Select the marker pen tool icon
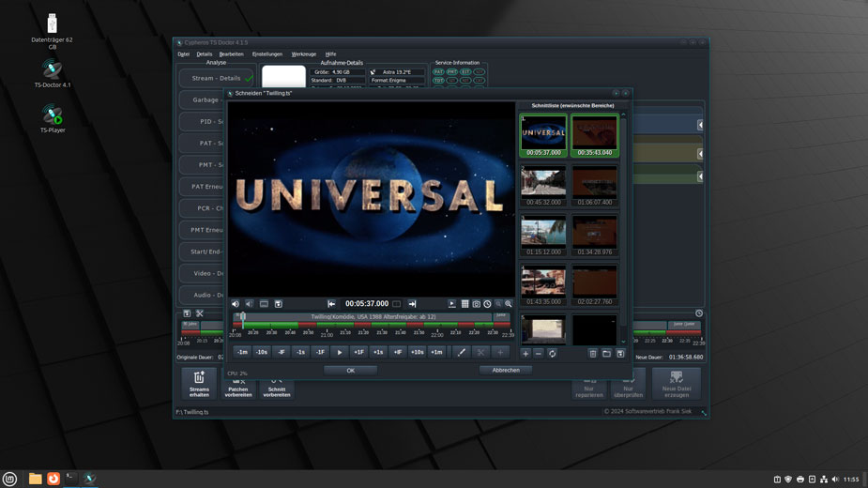Viewport: 868px width, 488px height. [x=461, y=352]
